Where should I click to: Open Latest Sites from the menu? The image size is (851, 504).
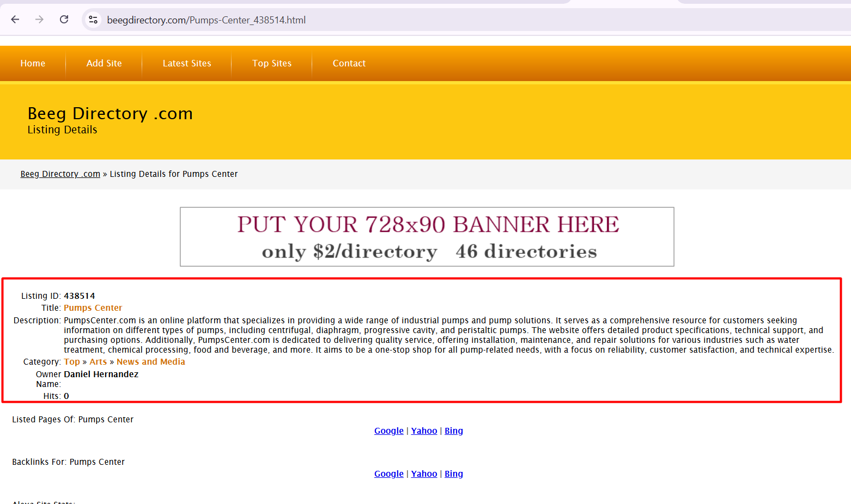click(x=187, y=63)
